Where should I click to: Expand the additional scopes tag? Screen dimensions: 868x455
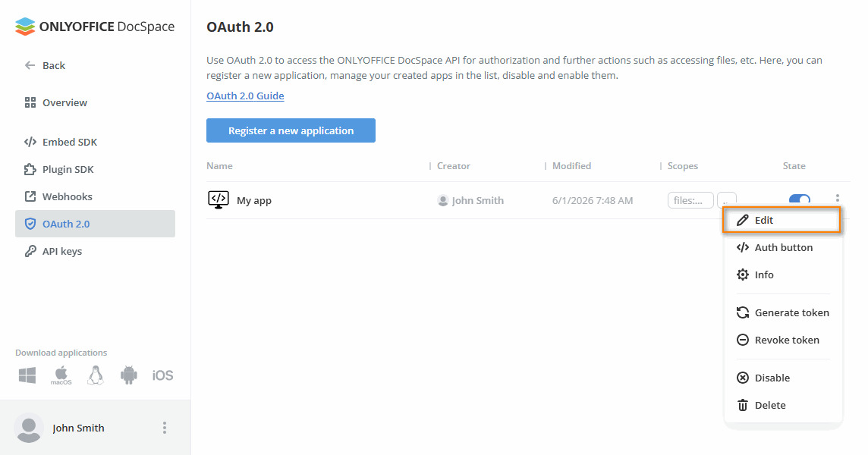(x=726, y=200)
